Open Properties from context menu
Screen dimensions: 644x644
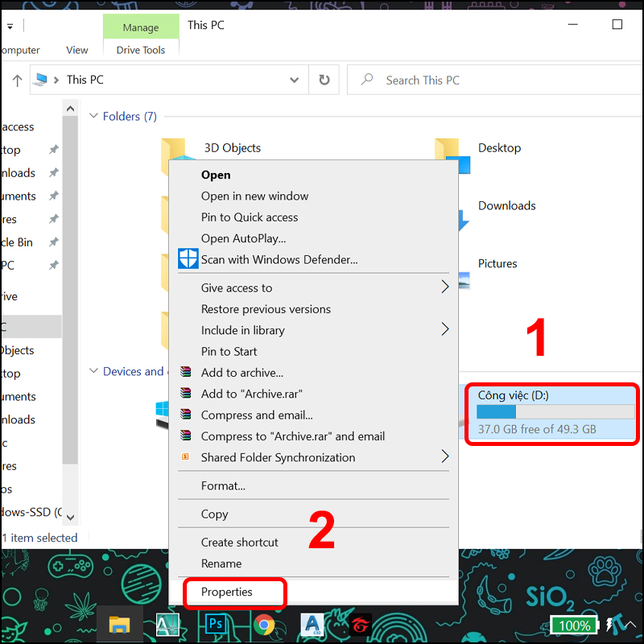click(226, 592)
